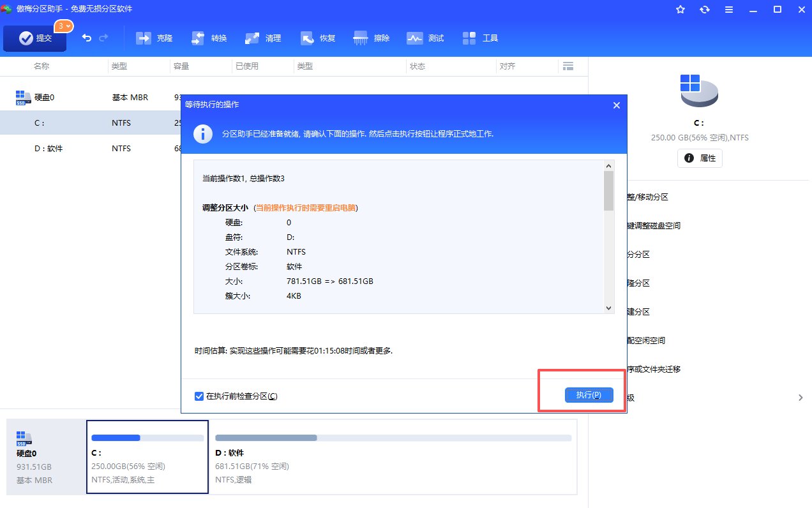Open the 转换 convert tool
Image resolution: width=812 pixels, height=508 pixels.
pyautogui.click(x=209, y=38)
